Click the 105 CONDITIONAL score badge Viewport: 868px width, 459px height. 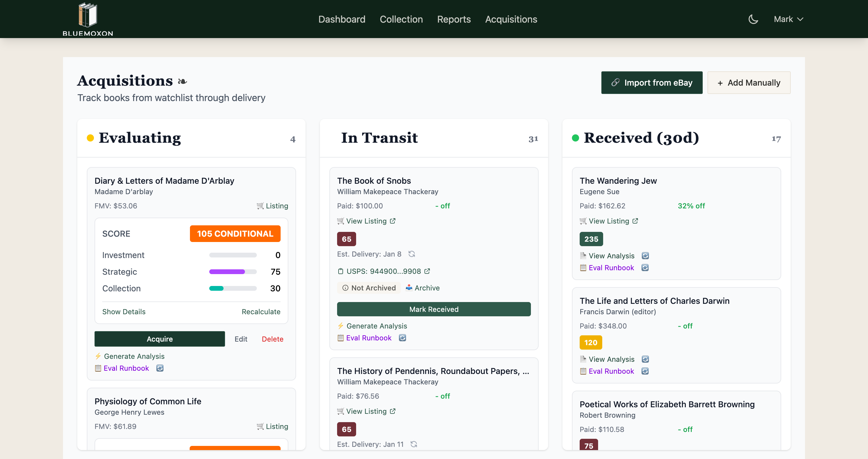coord(235,233)
